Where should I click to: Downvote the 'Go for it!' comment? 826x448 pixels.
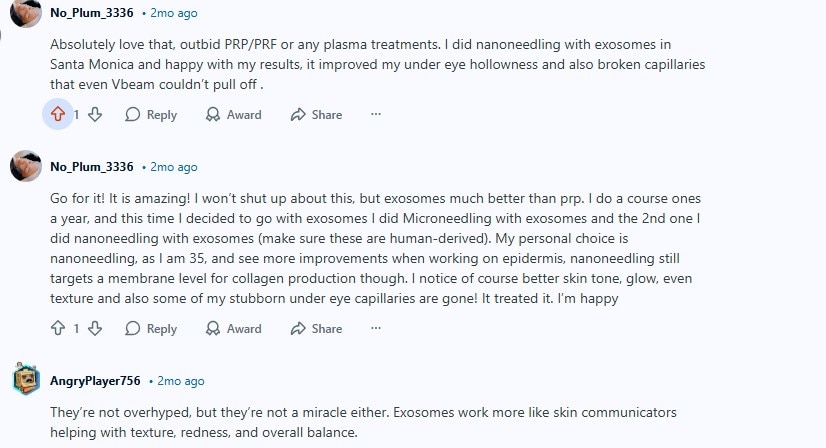pos(95,328)
